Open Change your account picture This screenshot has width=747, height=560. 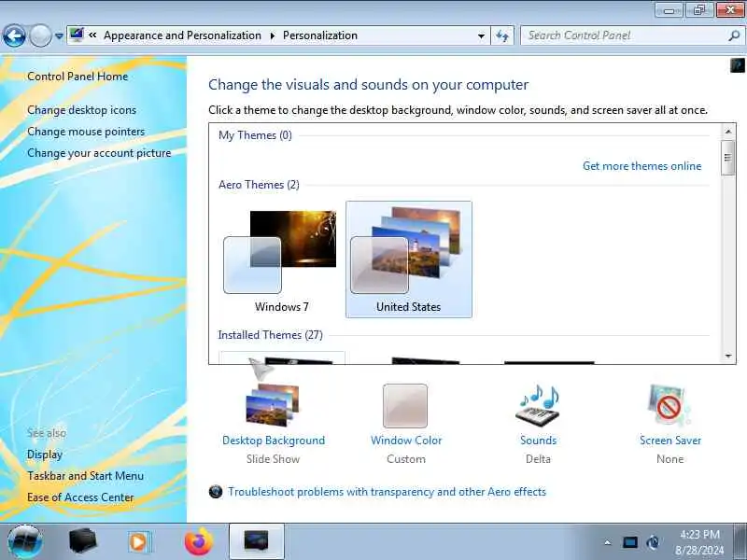[99, 153]
